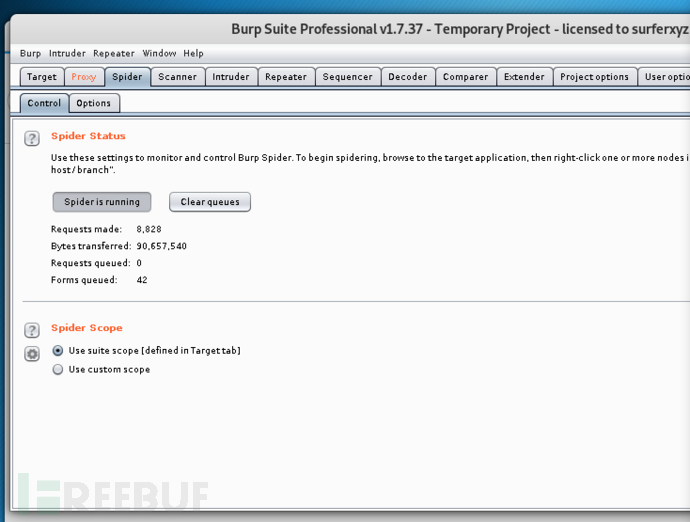Switch to the Decoder tab
The width and height of the screenshot is (690, 522).
point(407,77)
